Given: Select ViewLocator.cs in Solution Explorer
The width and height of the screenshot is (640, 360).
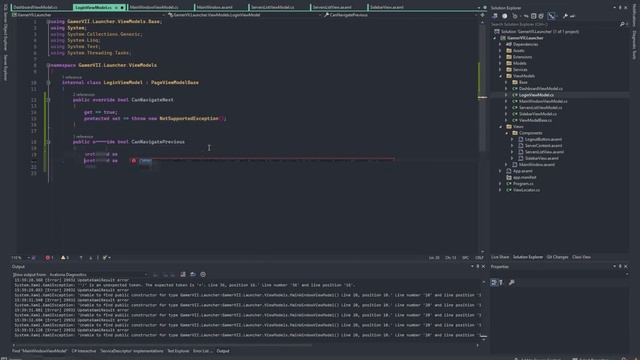Looking at the screenshot, I should (x=526, y=190).
